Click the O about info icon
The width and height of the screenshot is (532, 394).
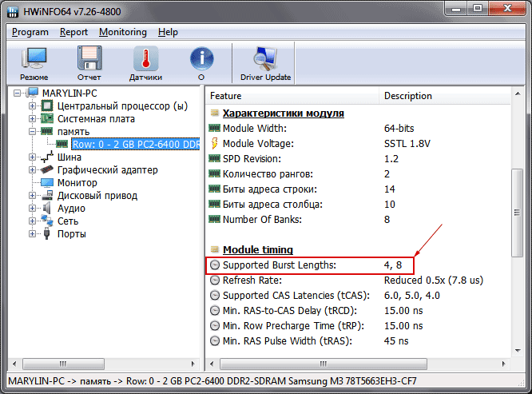[201, 64]
